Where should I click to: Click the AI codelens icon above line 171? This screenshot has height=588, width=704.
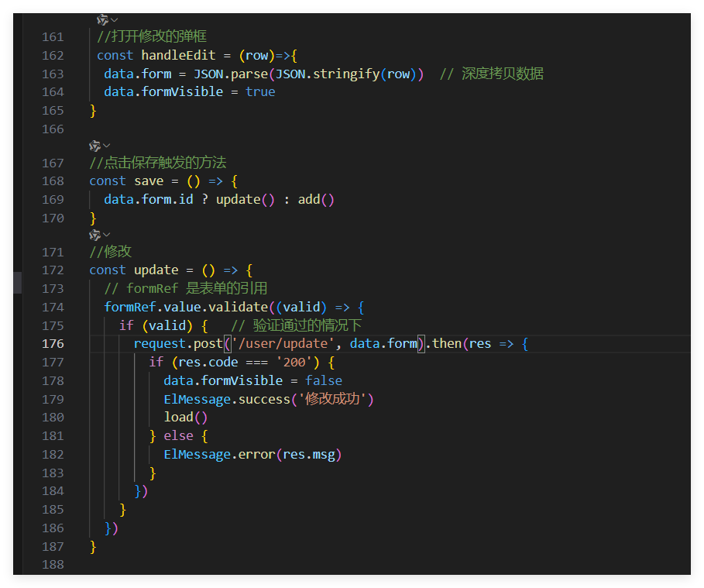point(94,235)
